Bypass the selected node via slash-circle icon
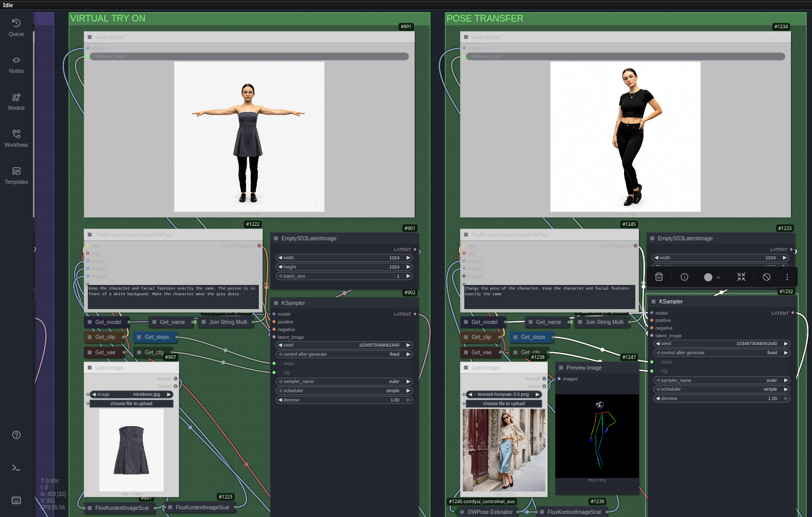Screen dimensions: 812x517 point(766,277)
